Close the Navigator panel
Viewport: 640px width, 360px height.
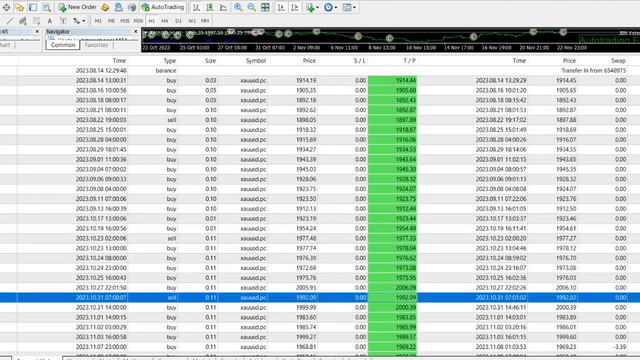pyautogui.click(x=136, y=31)
